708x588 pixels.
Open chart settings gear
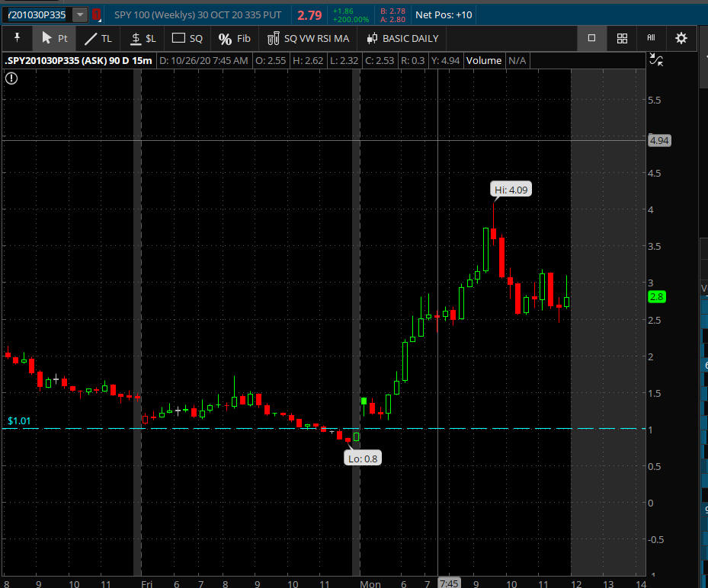pos(681,38)
